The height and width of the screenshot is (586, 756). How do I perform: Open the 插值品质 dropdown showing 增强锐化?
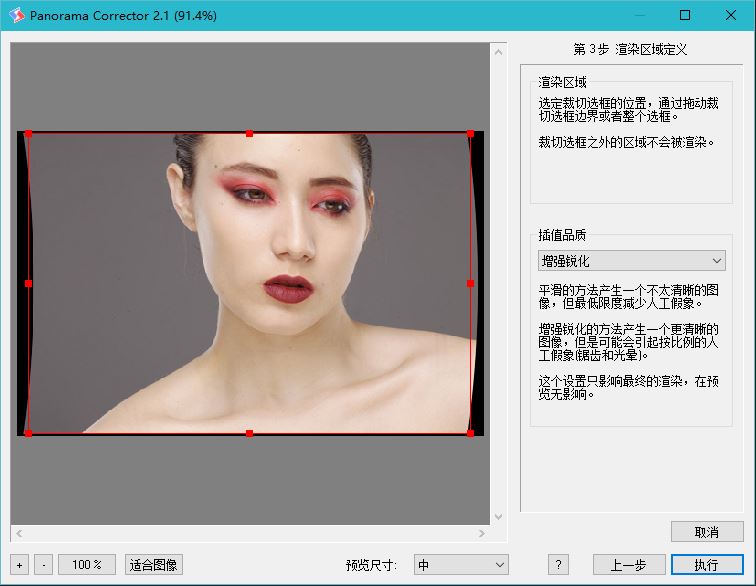coord(631,261)
